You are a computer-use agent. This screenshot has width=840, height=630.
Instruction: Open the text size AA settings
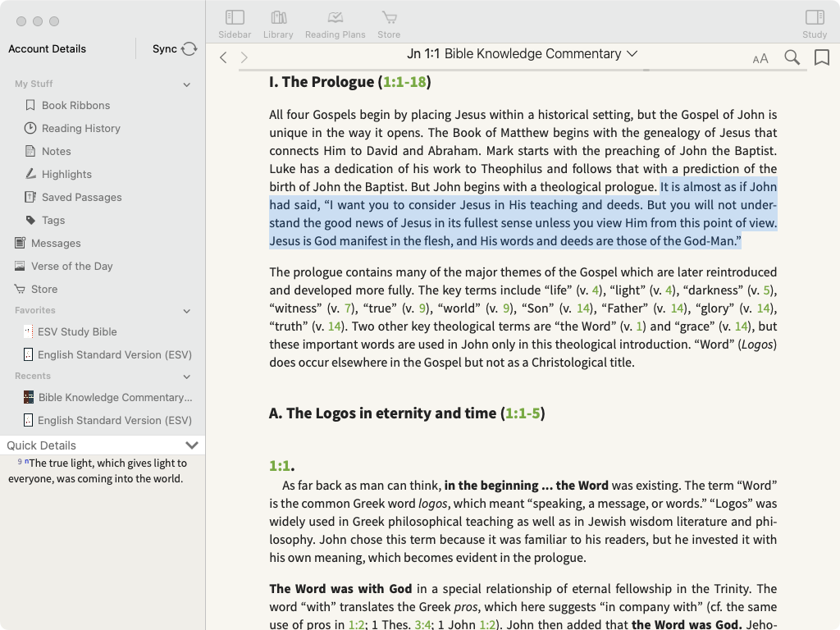pyautogui.click(x=760, y=57)
